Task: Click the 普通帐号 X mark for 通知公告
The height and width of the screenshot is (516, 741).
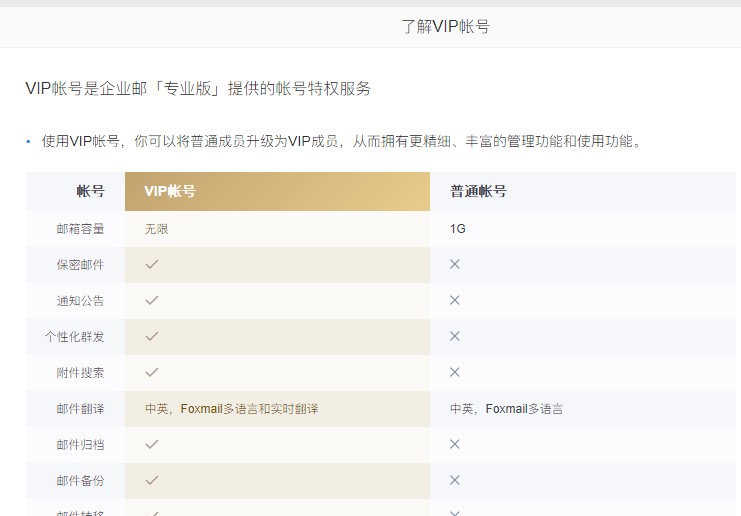Action: 454,300
